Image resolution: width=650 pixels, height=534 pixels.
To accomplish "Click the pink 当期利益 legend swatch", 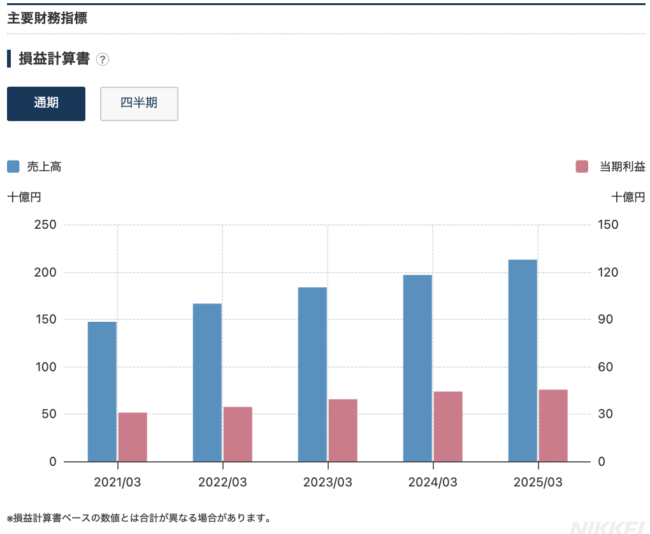I will [582, 166].
